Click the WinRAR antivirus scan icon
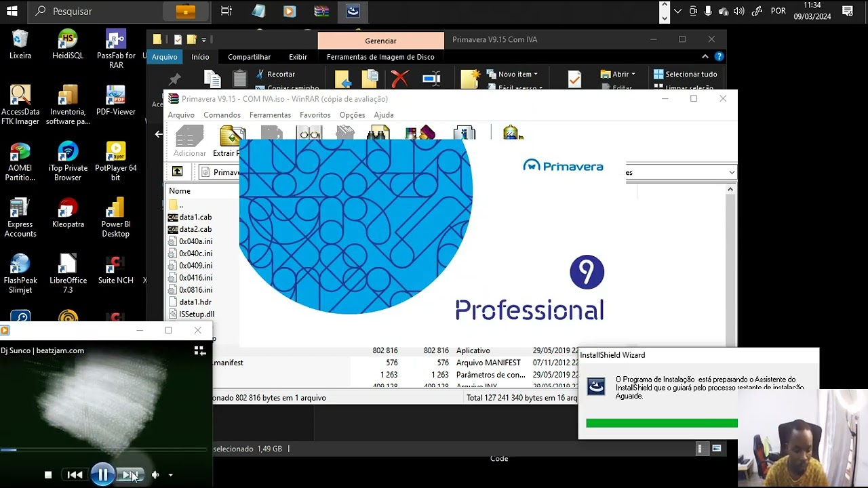The image size is (868, 488). [x=513, y=133]
